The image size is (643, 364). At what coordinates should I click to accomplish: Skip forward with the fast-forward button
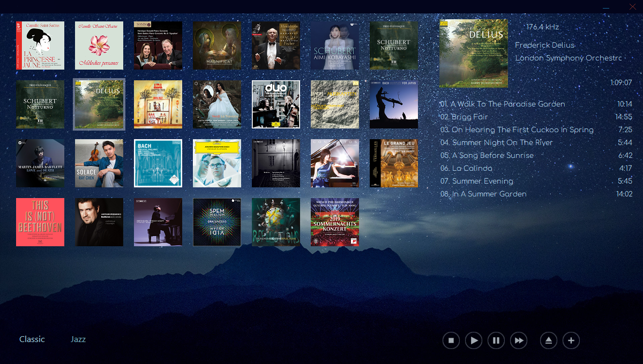coord(519,340)
